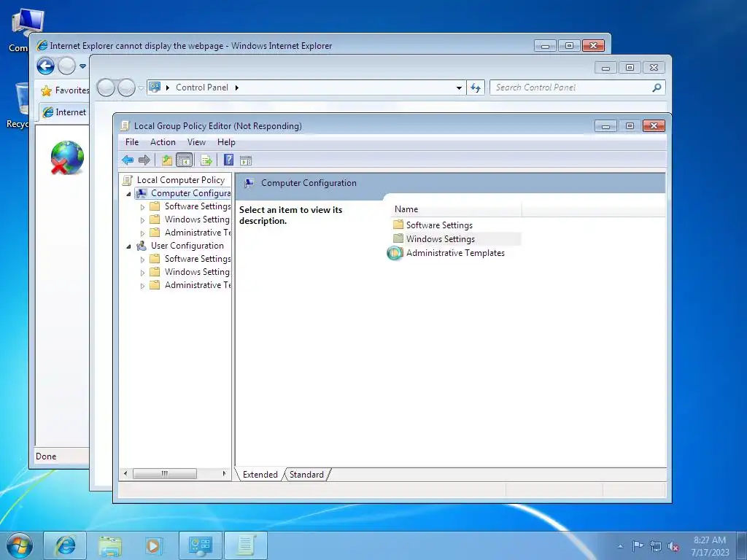Click the taskbar clock showing 8:27 AM
The height and width of the screenshot is (560, 747).
click(x=710, y=545)
